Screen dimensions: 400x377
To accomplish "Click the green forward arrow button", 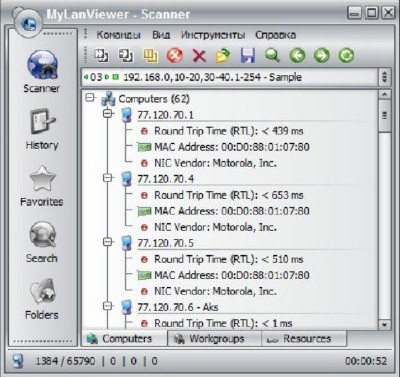I will (321, 55).
